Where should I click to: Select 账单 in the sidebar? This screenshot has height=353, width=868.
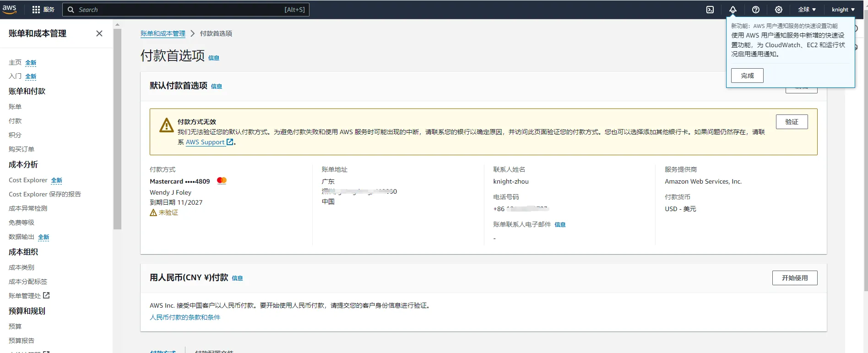point(15,107)
